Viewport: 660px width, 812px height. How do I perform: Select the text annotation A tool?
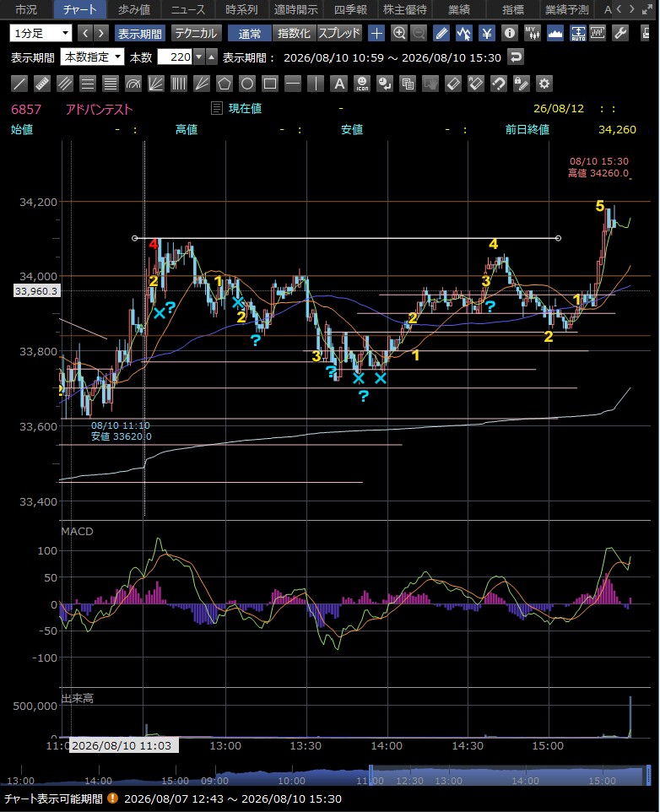[x=339, y=84]
